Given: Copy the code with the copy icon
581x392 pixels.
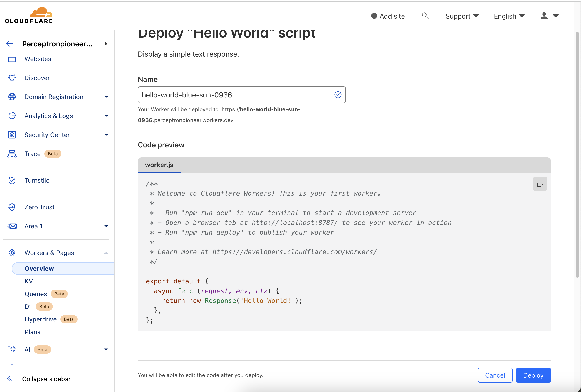Looking at the screenshot, I should tap(540, 184).
